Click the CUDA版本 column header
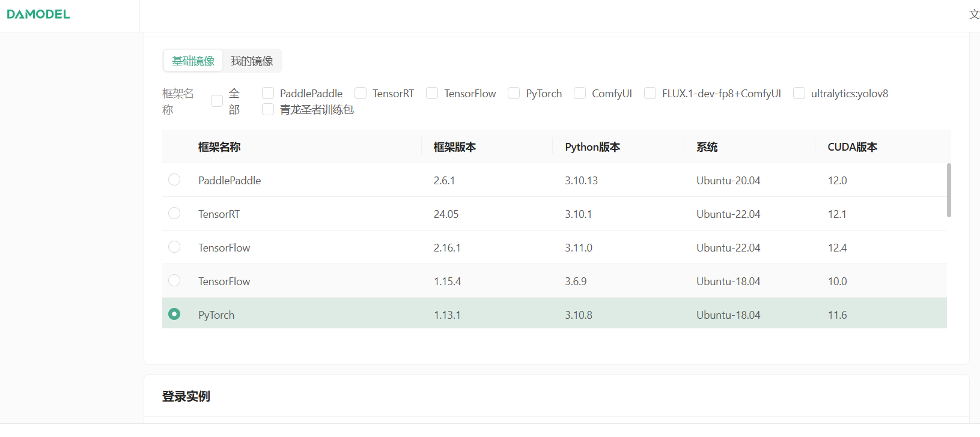This screenshot has width=980, height=437. pyautogui.click(x=853, y=147)
